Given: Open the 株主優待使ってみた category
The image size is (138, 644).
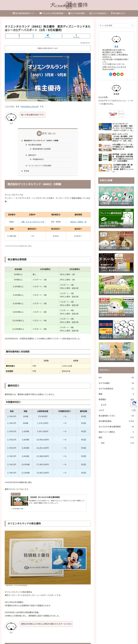Looking at the screenshot, I should pos(116,416).
